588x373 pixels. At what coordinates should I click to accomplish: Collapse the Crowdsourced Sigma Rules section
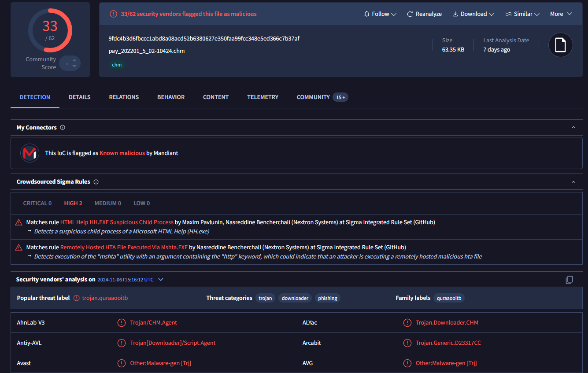(573, 182)
